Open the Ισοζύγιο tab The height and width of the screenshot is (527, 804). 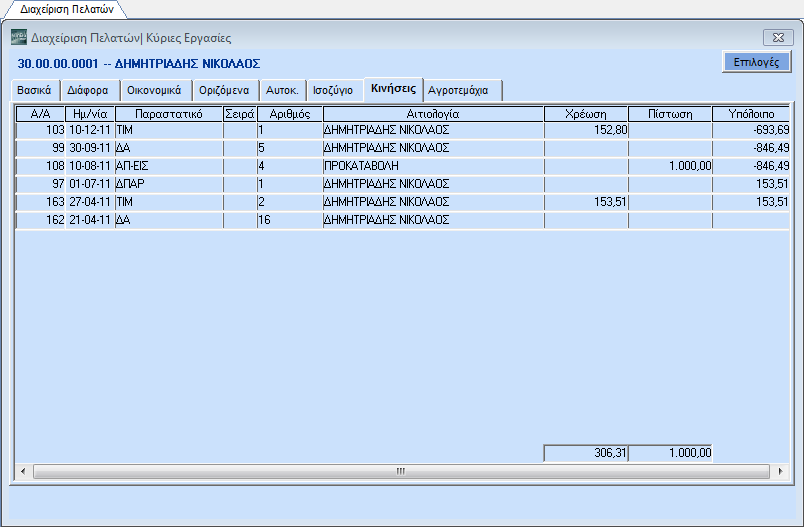click(x=333, y=90)
